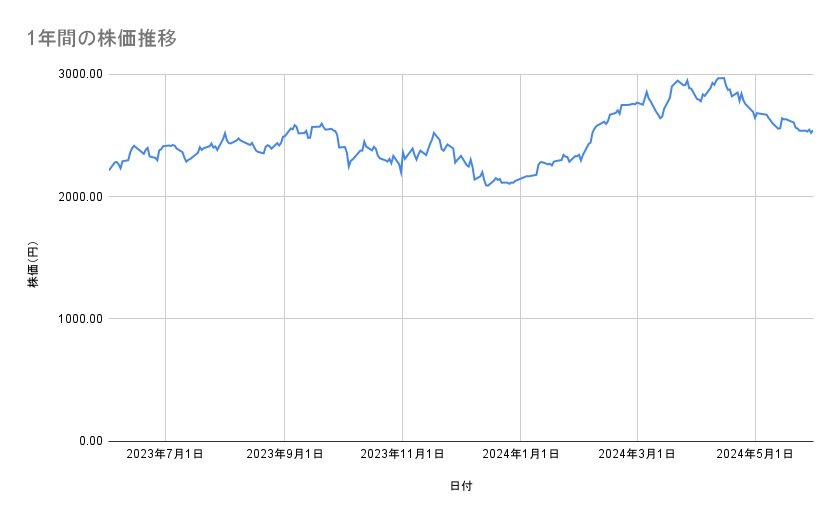Select the horizontal axis title "日付"
The width and height of the screenshot is (839, 519).
[x=461, y=486]
